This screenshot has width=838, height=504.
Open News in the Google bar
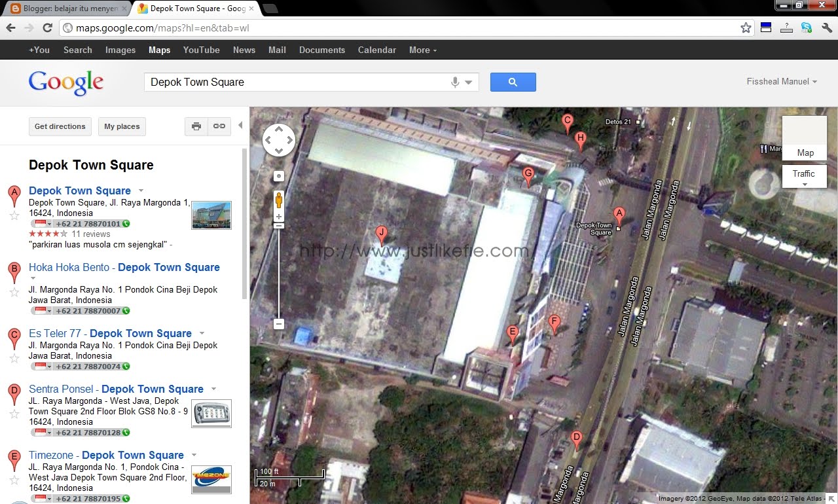(x=244, y=50)
